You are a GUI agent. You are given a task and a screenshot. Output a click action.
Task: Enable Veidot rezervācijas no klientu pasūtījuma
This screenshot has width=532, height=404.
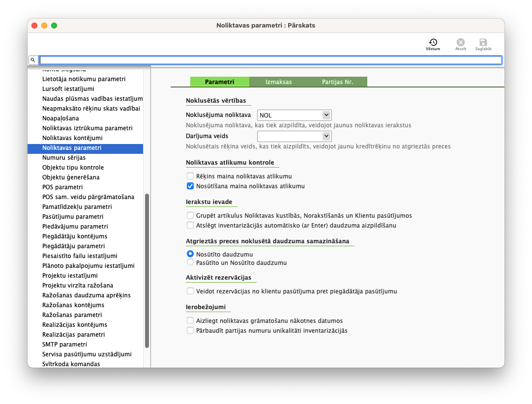[190, 291]
